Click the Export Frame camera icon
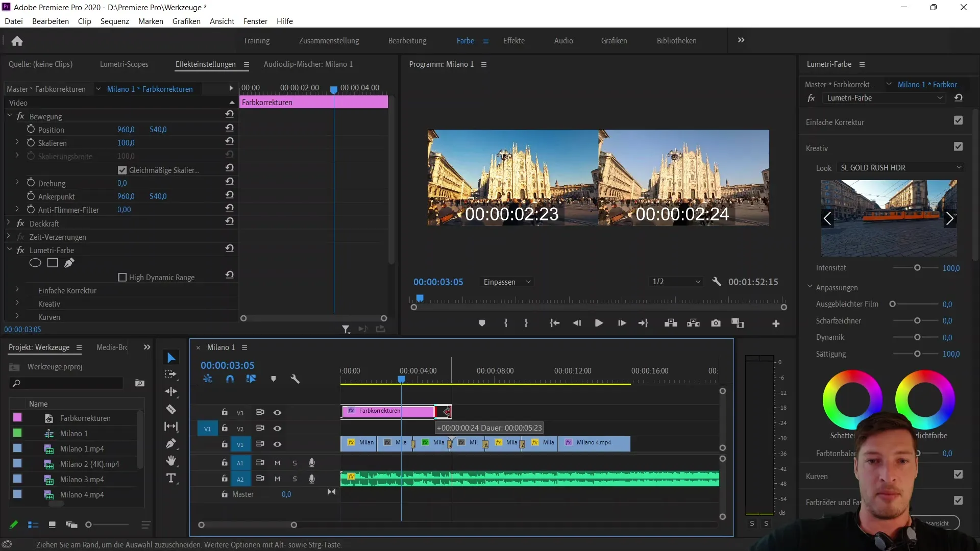This screenshot has width=980, height=551. point(716,323)
